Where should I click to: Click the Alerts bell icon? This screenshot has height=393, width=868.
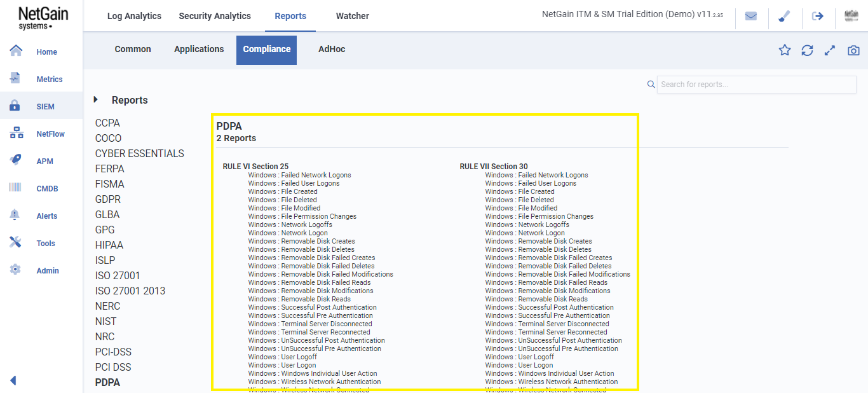point(15,215)
